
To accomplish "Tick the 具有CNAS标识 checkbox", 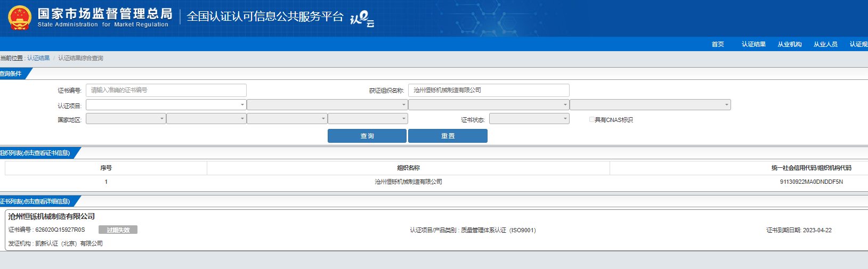I will pos(591,119).
